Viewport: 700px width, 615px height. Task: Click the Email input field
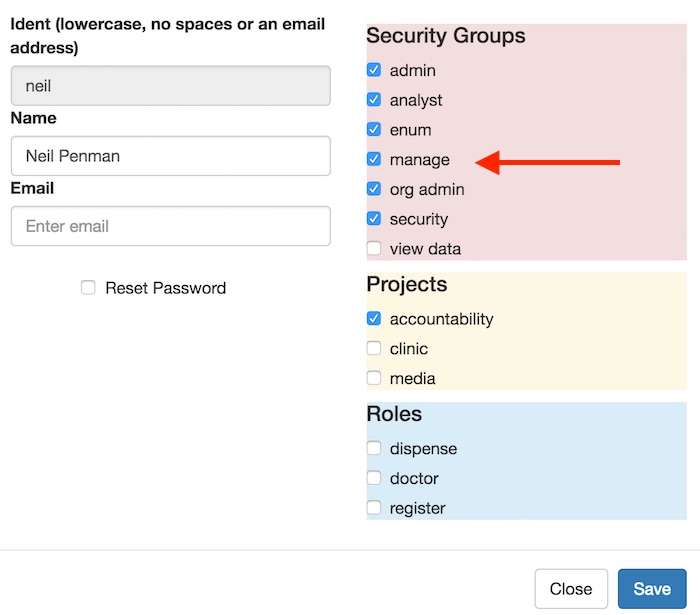pos(170,226)
